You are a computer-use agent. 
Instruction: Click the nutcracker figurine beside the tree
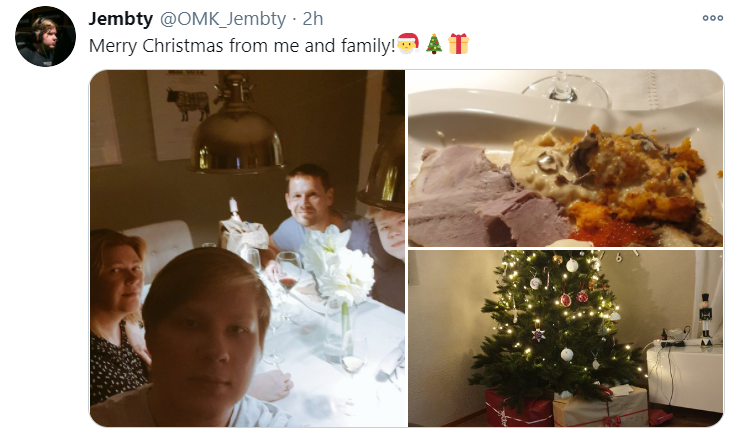point(706,320)
